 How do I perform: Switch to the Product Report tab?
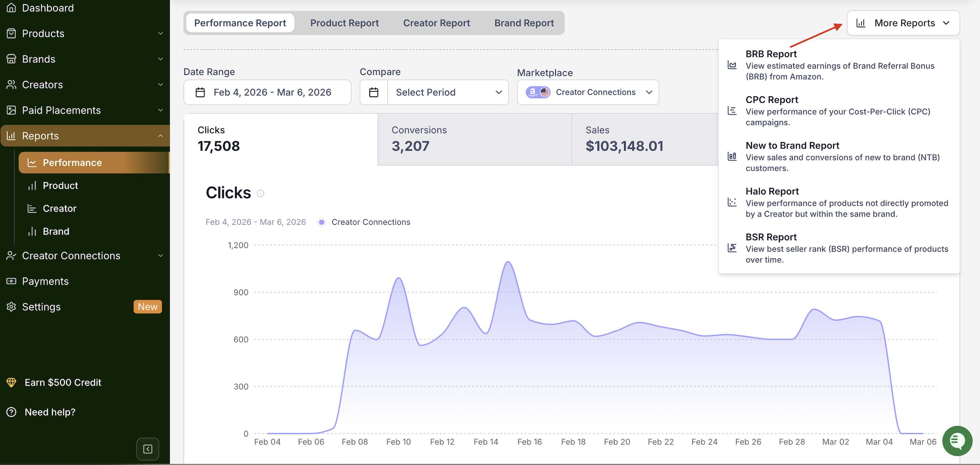(x=344, y=23)
